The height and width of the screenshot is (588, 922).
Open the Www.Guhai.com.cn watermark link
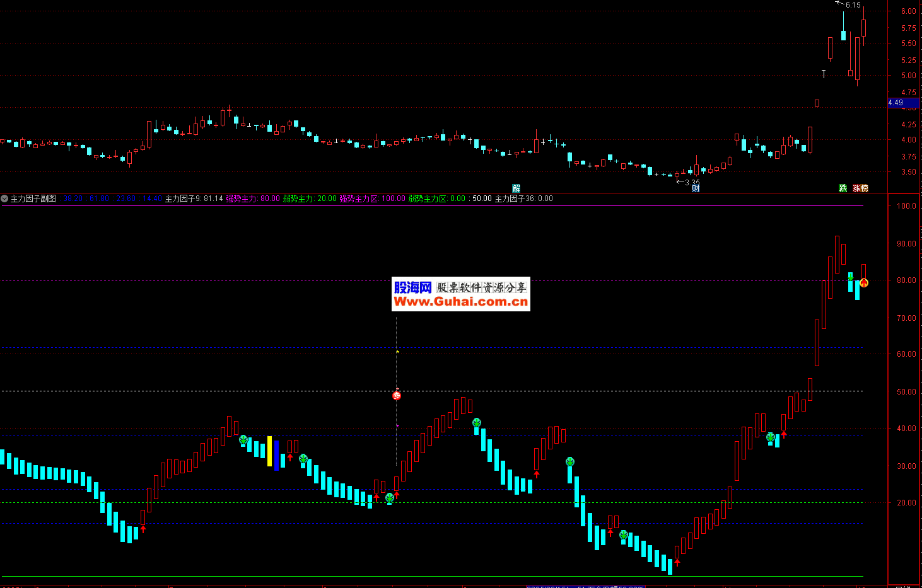point(460,302)
